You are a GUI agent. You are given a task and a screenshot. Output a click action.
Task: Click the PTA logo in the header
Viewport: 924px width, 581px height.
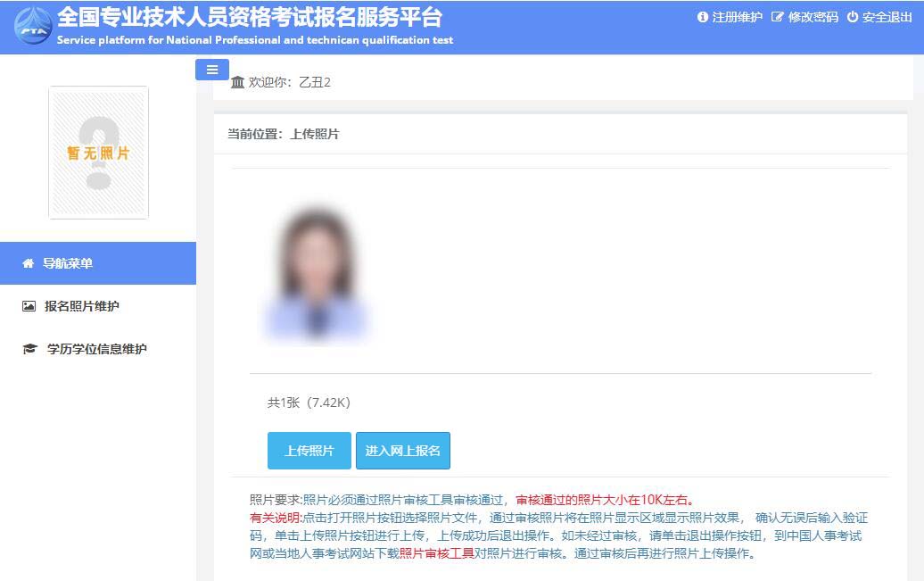(33, 27)
